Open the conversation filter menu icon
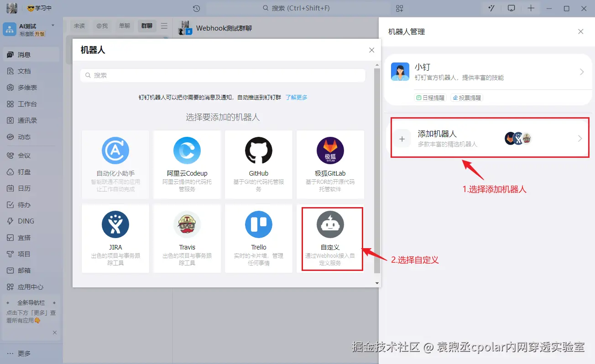 coord(164,26)
